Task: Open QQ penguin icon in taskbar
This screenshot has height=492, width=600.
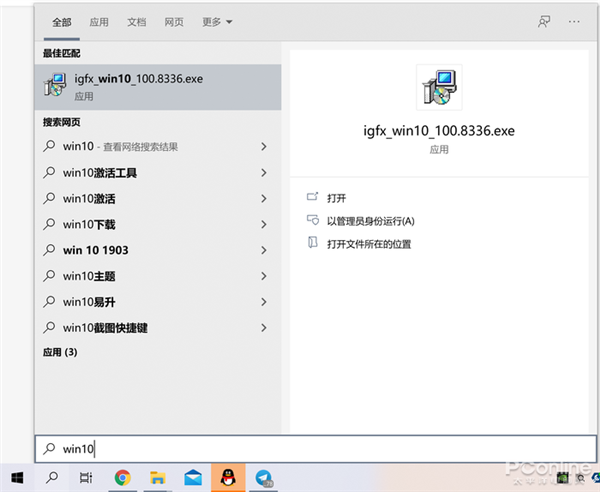Action: pyautogui.click(x=228, y=477)
